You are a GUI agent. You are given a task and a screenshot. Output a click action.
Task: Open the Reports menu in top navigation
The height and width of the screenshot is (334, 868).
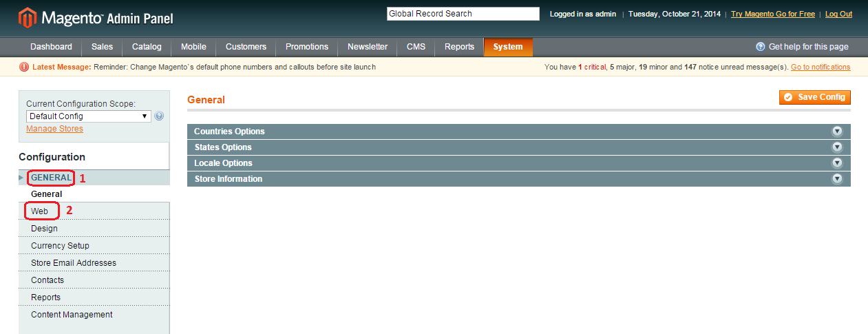[x=459, y=47]
